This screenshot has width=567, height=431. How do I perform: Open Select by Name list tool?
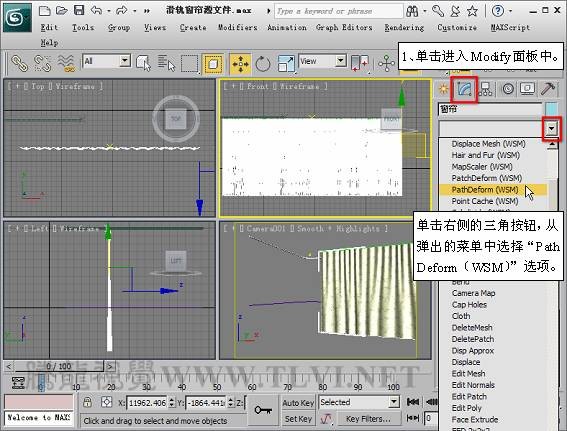tap(166, 63)
